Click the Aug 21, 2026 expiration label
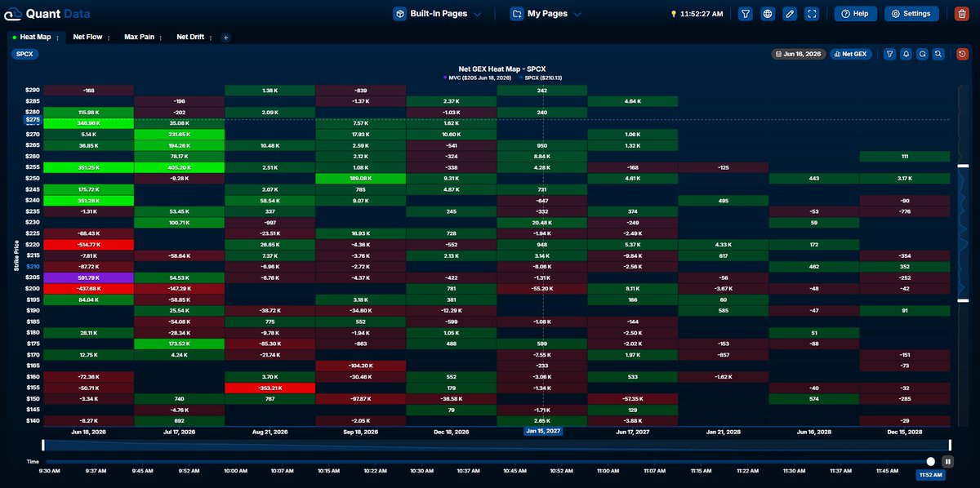This screenshot has height=488, width=980. point(269,432)
